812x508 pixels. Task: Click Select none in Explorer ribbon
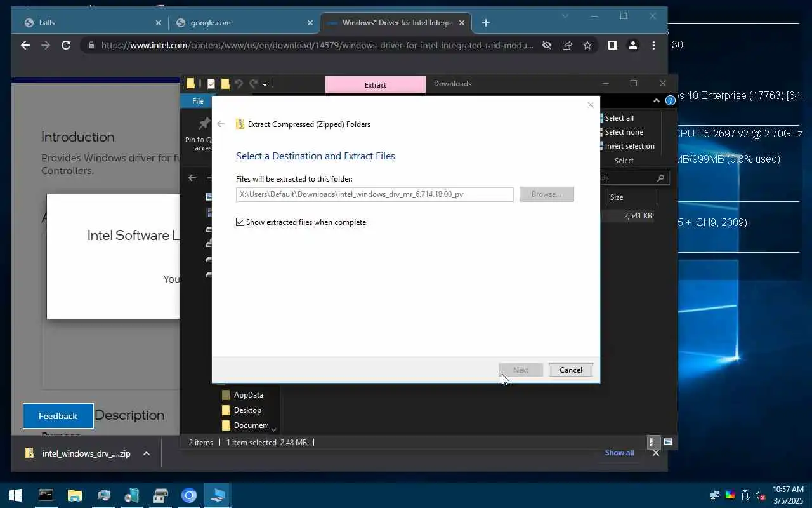621,132
